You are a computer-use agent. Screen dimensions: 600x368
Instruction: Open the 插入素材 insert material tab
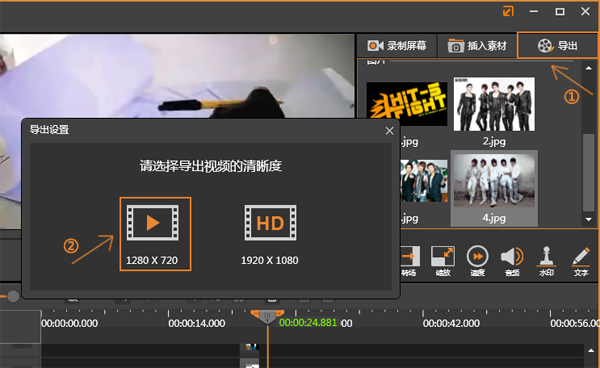point(477,46)
